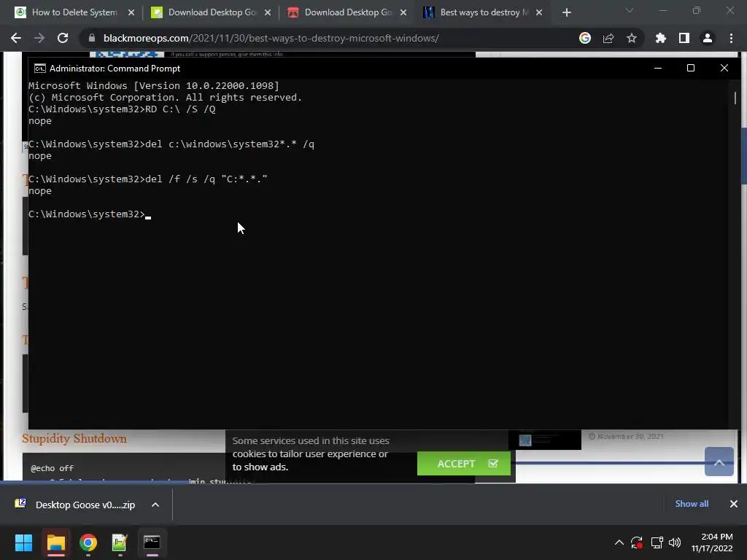The image size is (747, 560).
Task: Open the Windows Start menu
Action: point(24,542)
